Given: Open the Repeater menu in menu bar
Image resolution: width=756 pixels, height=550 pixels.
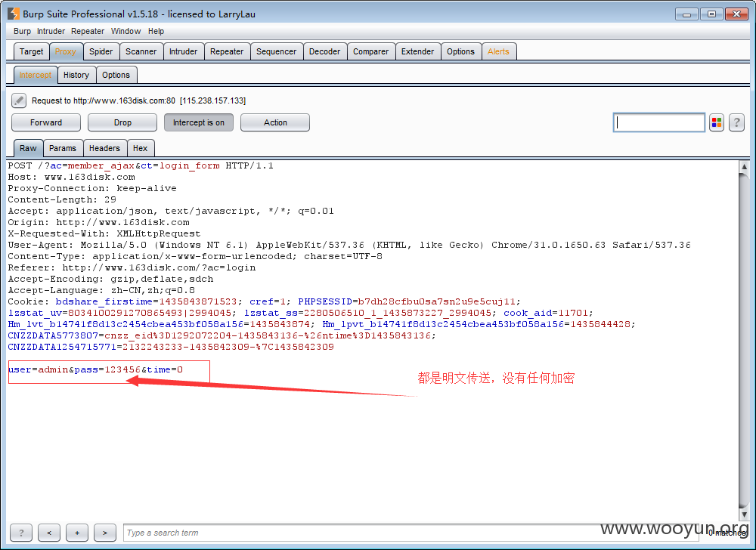Looking at the screenshot, I should pos(88,31).
